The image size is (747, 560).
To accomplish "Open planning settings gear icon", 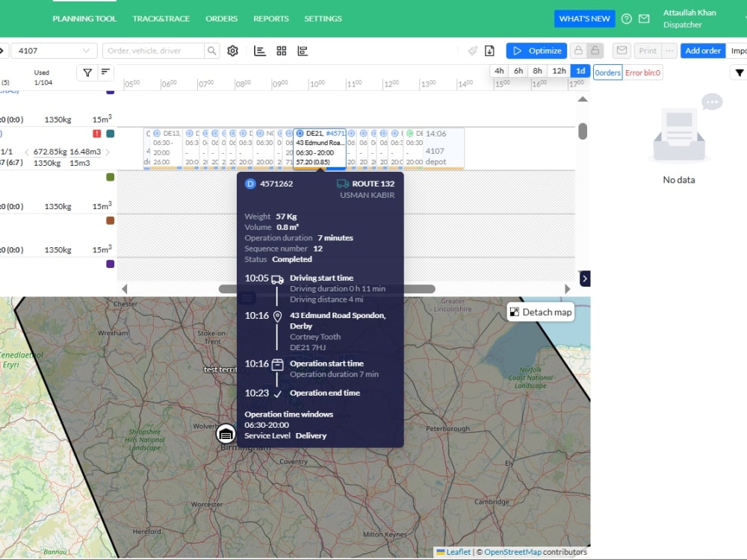I will point(232,51).
